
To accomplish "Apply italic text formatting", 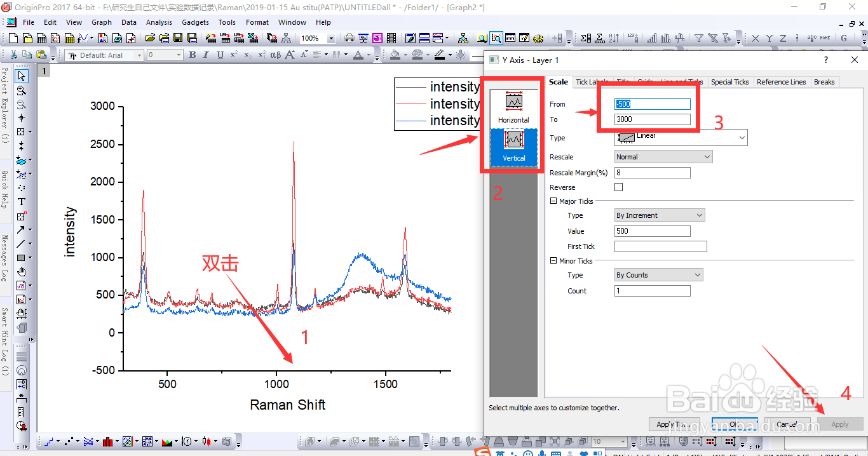I will pos(206,55).
